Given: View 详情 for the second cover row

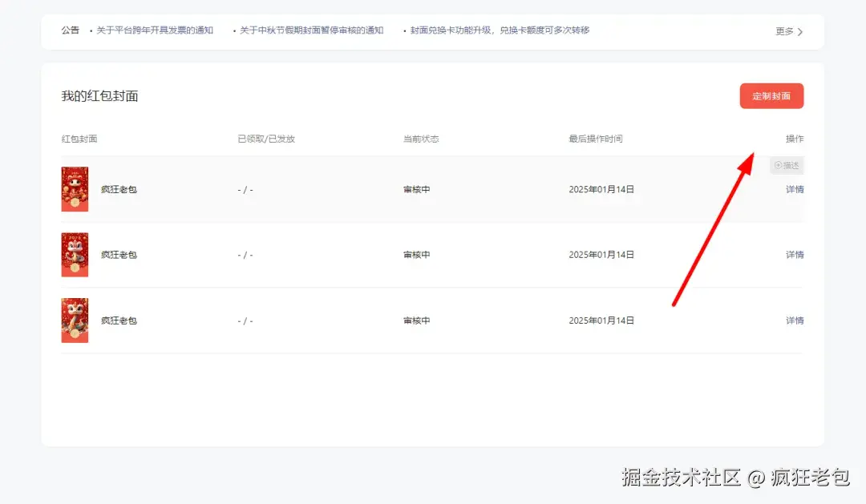Looking at the screenshot, I should click(794, 254).
